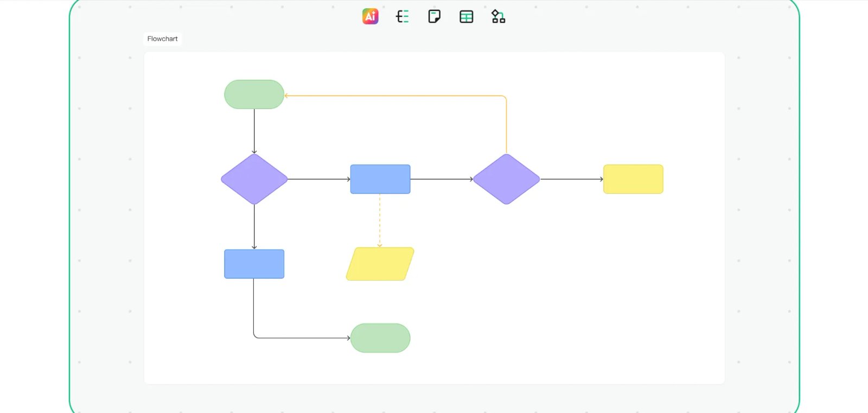Select the purple decision diamond under the top green terminator
This screenshot has width=868, height=413.
(254, 179)
